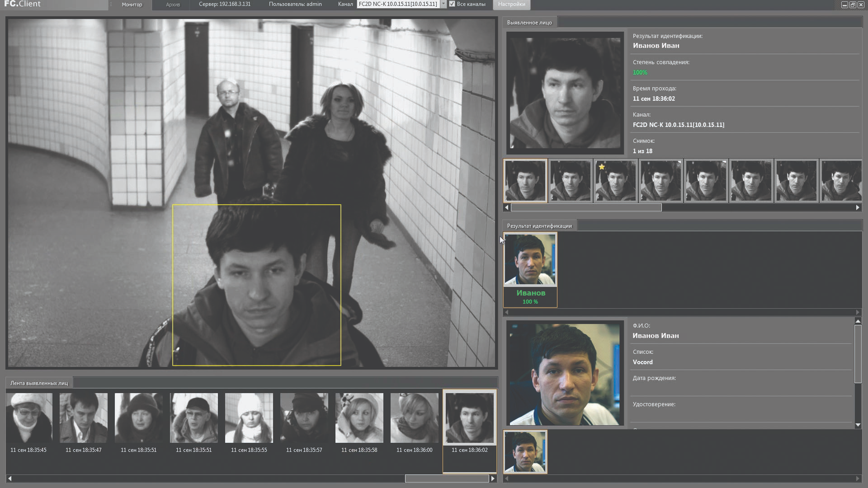Viewport: 868px width, 488px height.
Task: Click left arrow of snapshot strip scrollbar
Action: 507,207
